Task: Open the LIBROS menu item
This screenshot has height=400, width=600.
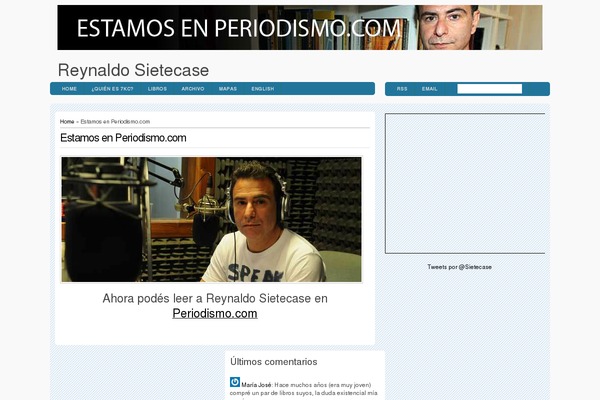Action: [157, 89]
